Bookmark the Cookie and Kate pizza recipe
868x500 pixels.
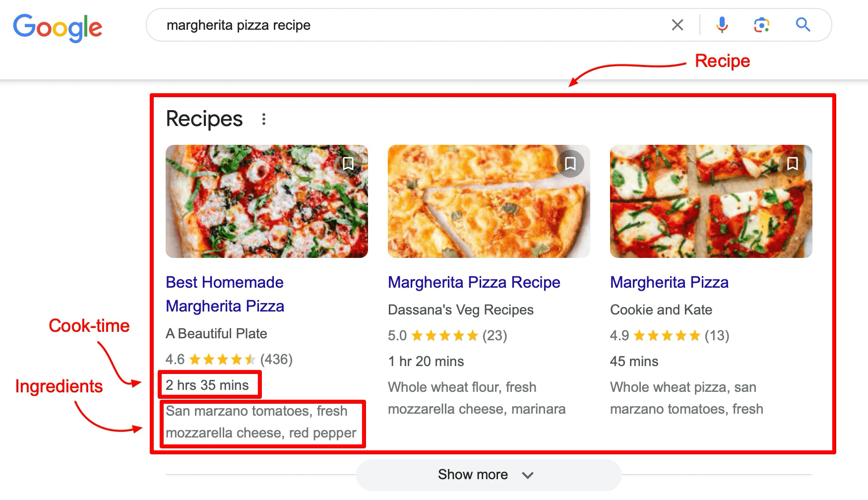coord(793,163)
